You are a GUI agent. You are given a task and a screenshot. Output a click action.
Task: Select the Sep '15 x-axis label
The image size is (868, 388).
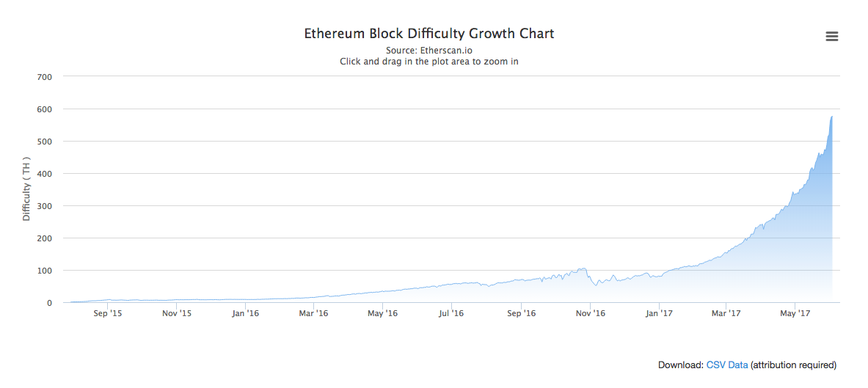(108, 314)
